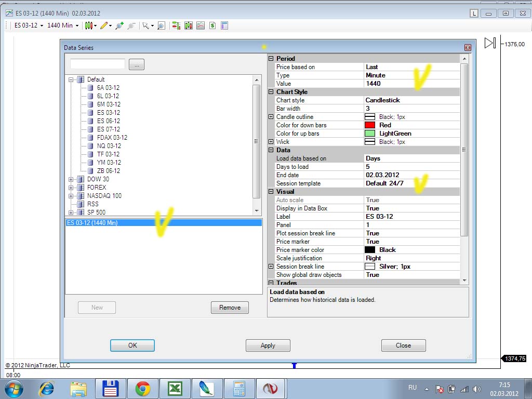The image size is (532, 399).
Task: Open the Data Series toolbar icon
Action: (188, 25)
